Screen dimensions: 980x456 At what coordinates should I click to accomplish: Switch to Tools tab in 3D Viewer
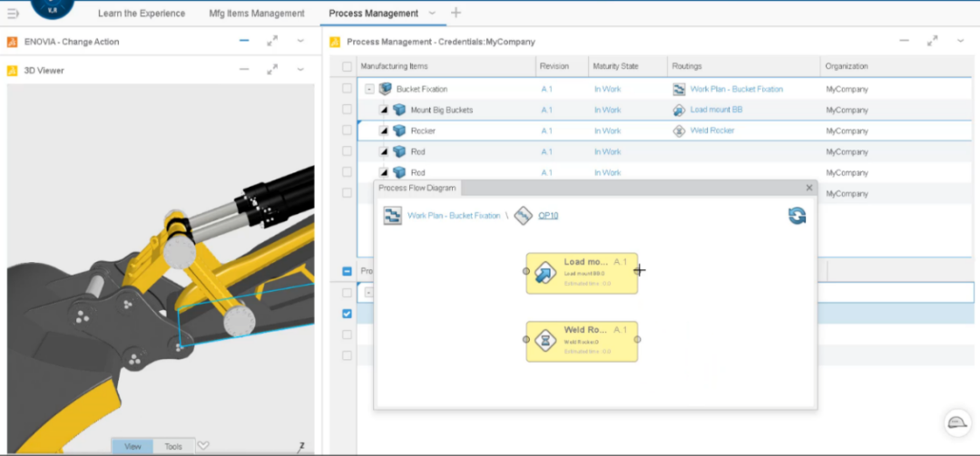173,446
